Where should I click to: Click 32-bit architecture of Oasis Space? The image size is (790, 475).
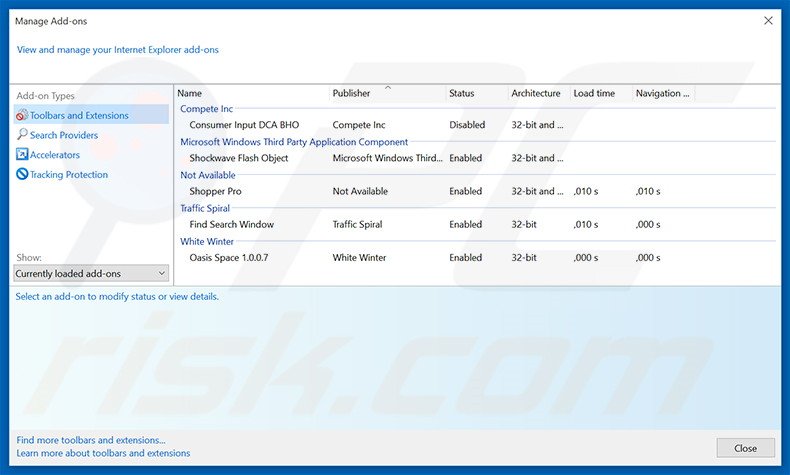pyautogui.click(x=524, y=258)
